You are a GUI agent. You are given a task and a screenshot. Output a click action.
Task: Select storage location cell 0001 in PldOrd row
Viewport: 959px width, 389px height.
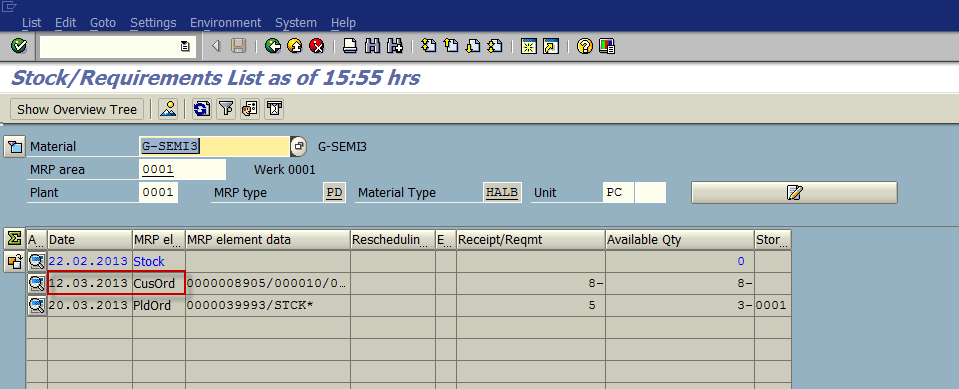772,305
